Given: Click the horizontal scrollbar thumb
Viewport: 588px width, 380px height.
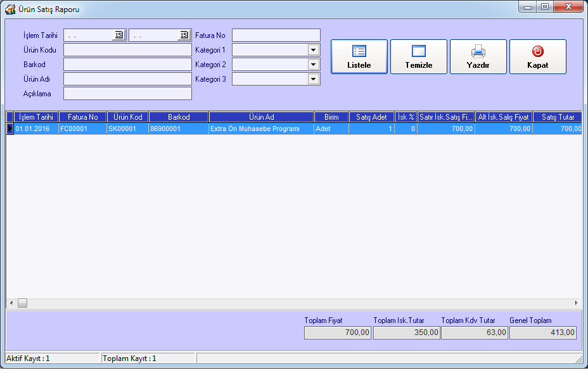Looking at the screenshot, I should [x=22, y=303].
